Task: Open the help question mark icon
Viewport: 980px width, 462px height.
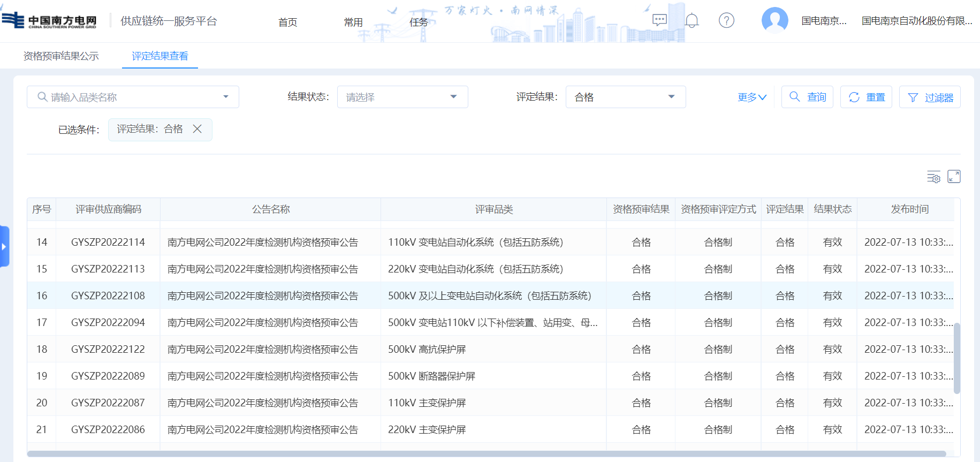Action: 726,21
